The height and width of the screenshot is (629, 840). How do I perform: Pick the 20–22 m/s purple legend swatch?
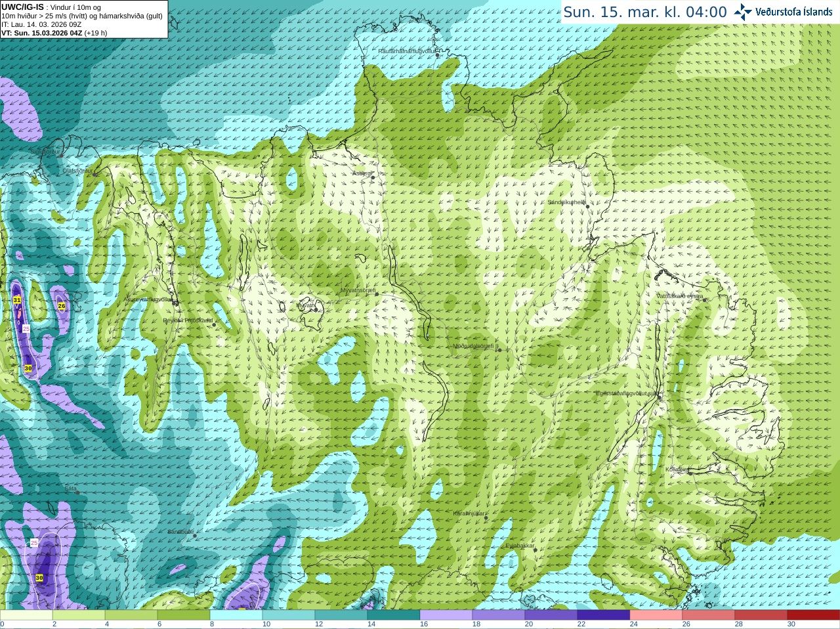point(551,615)
